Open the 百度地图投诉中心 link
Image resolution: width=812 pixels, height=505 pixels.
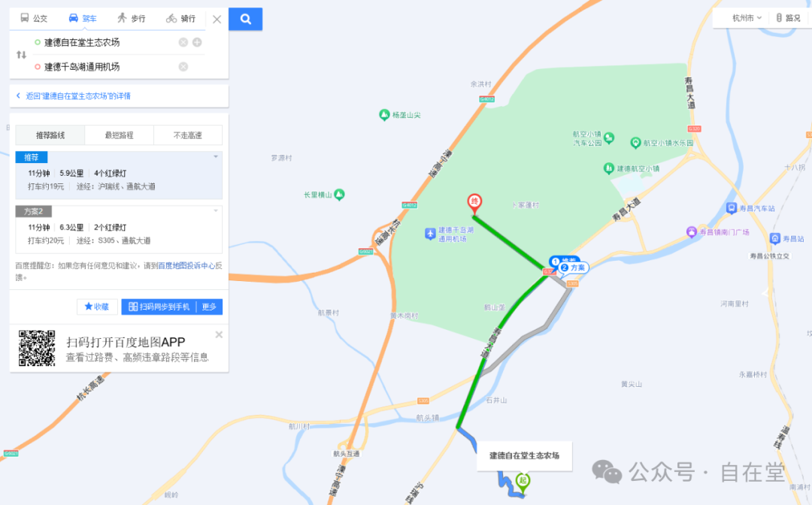[x=186, y=265]
